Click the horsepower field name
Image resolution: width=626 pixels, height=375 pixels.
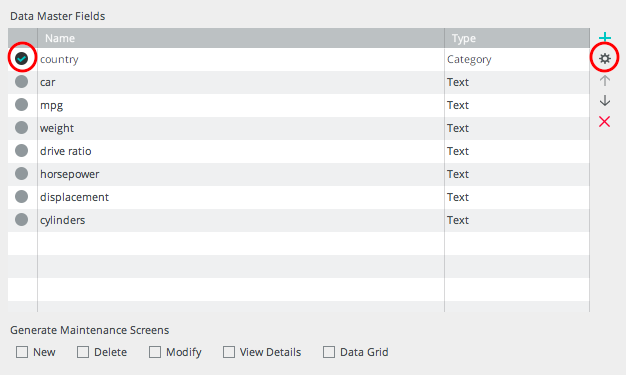click(x=69, y=175)
